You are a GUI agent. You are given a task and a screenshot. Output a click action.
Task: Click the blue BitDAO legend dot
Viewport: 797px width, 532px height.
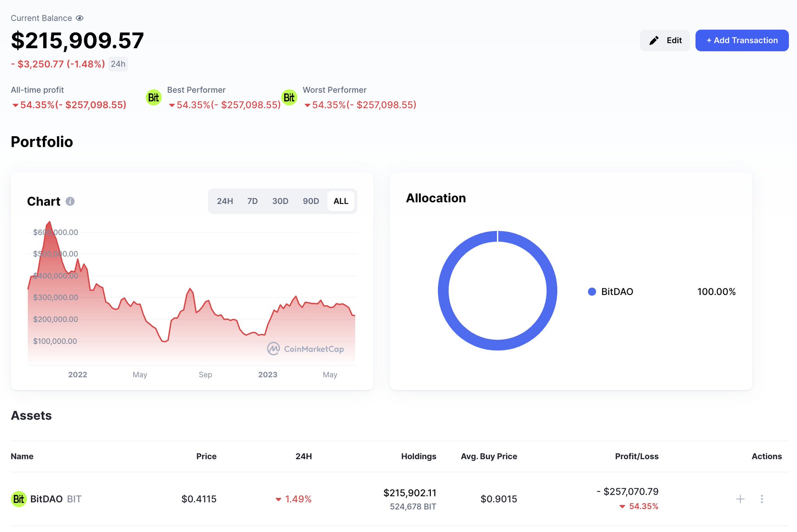pos(592,292)
